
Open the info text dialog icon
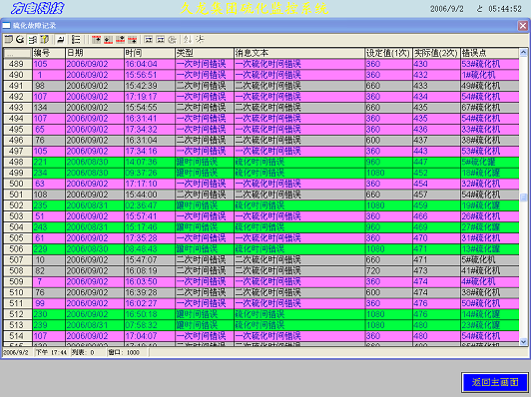149,40
